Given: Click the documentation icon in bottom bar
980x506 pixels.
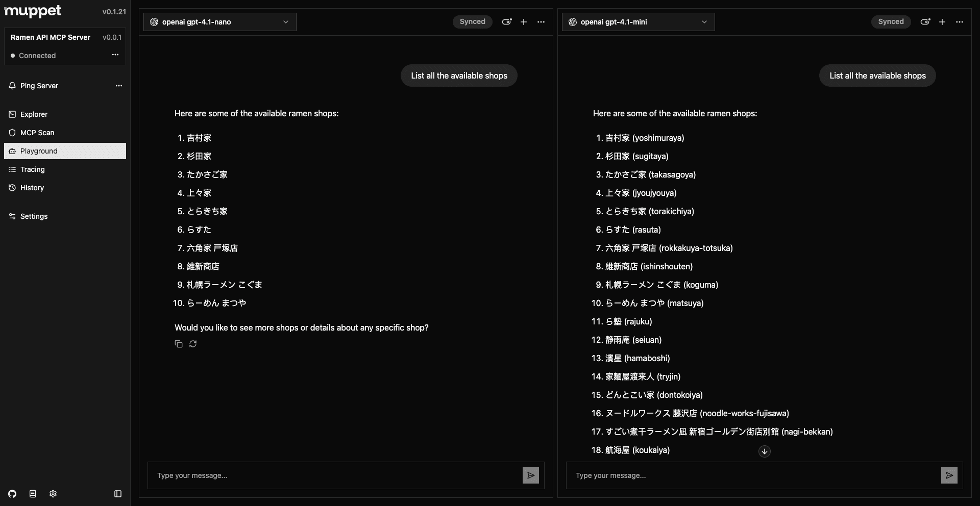Looking at the screenshot, I should pos(32,494).
